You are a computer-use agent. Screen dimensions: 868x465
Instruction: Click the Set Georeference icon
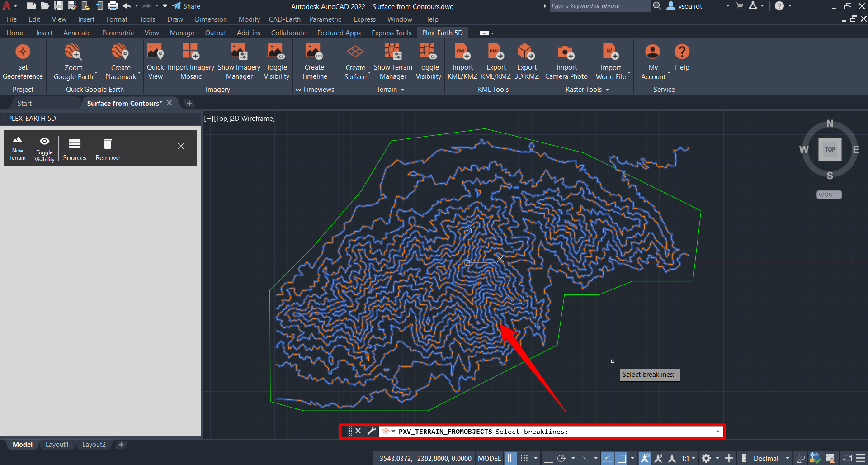click(x=23, y=52)
